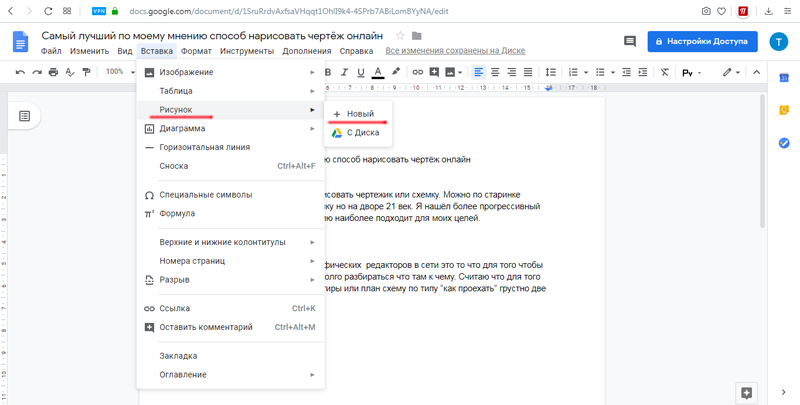Click the decrease indent icon
The image size is (800, 405).
(x=627, y=72)
